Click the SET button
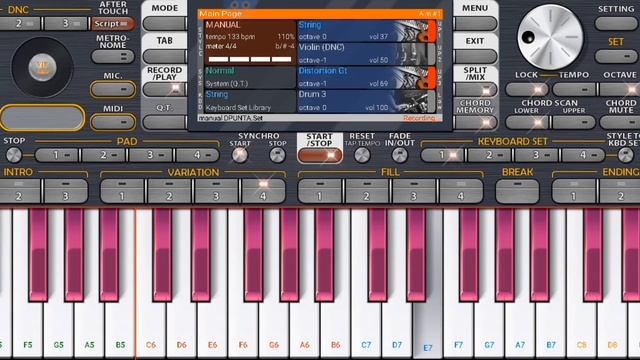 [616, 56]
